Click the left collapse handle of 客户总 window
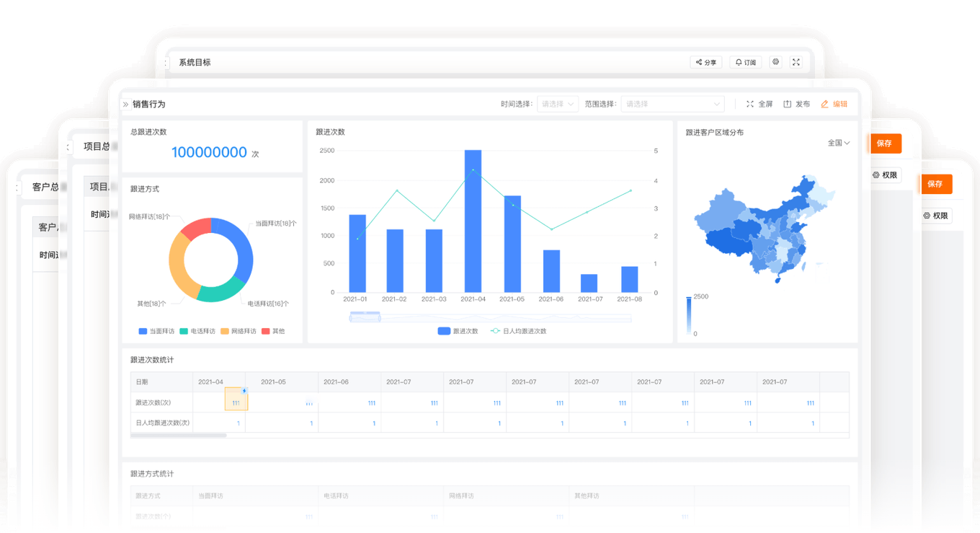Screen dimensions: 980x533 17,188
